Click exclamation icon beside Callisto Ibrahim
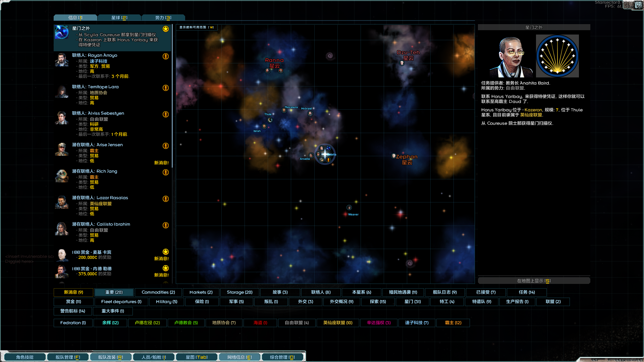The width and height of the screenshot is (644, 362). (166, 225)
